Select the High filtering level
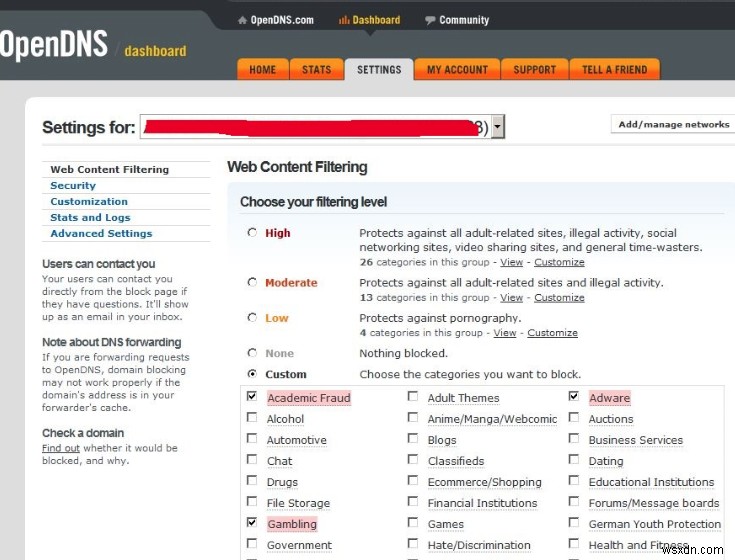 252,233
